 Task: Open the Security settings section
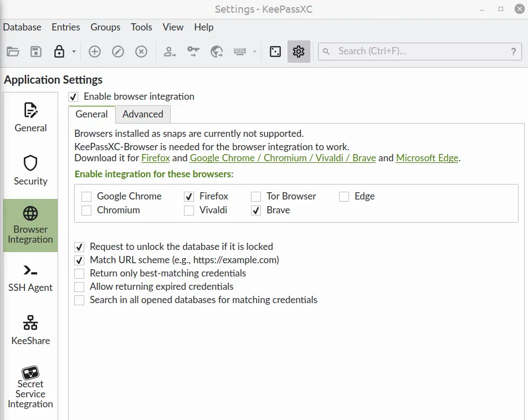[x=30, y=172]
